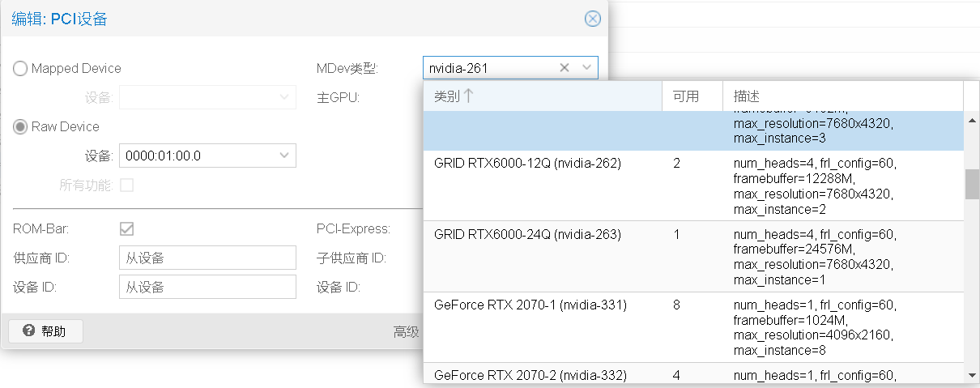Screen dimensions: 980x388
Task: Click the 子供应商 ID label
Action: 352,258
